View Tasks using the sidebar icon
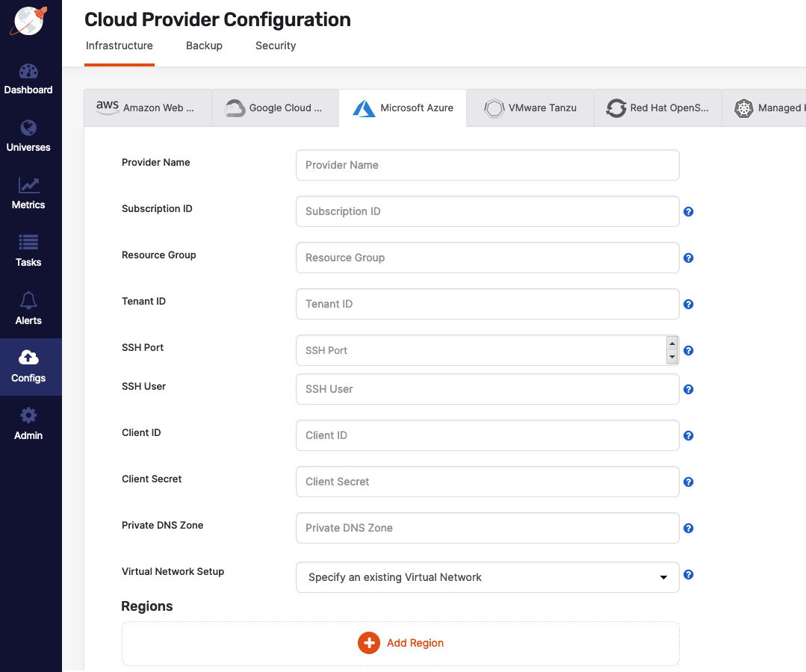Screen dimensions: 806x672 click(28, 251)
